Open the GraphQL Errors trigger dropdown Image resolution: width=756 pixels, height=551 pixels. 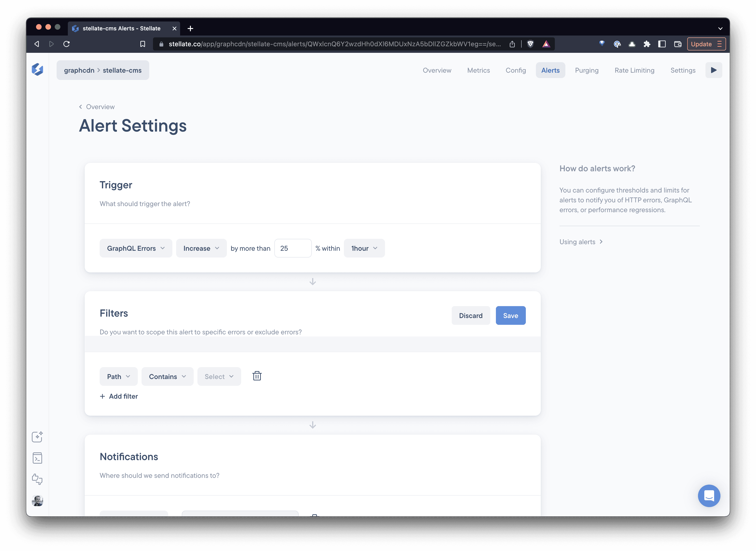pyautogui.click(x=135, y=248)
